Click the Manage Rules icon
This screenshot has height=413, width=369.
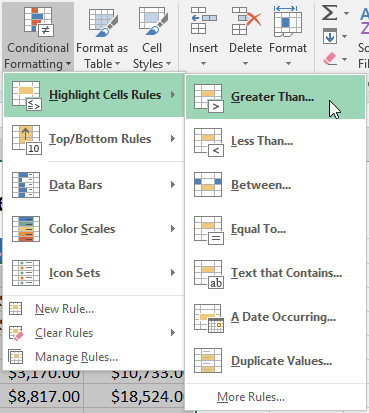(x=16, y=357)
